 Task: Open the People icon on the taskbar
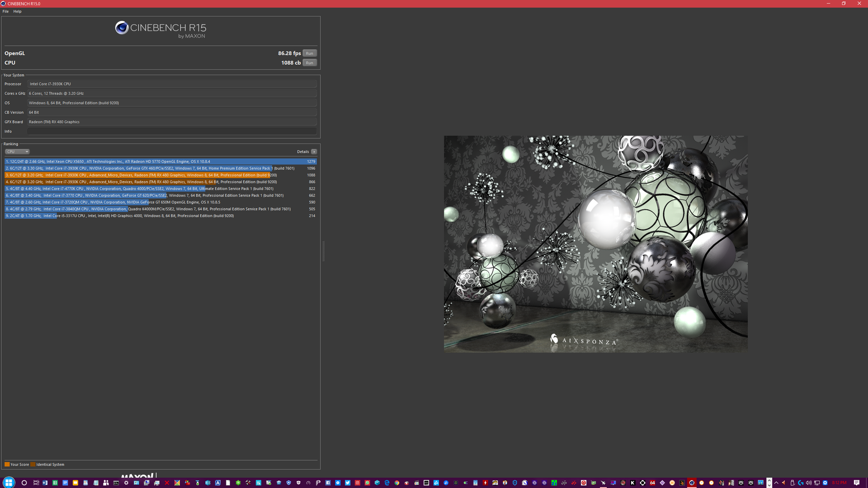(106, 483)
